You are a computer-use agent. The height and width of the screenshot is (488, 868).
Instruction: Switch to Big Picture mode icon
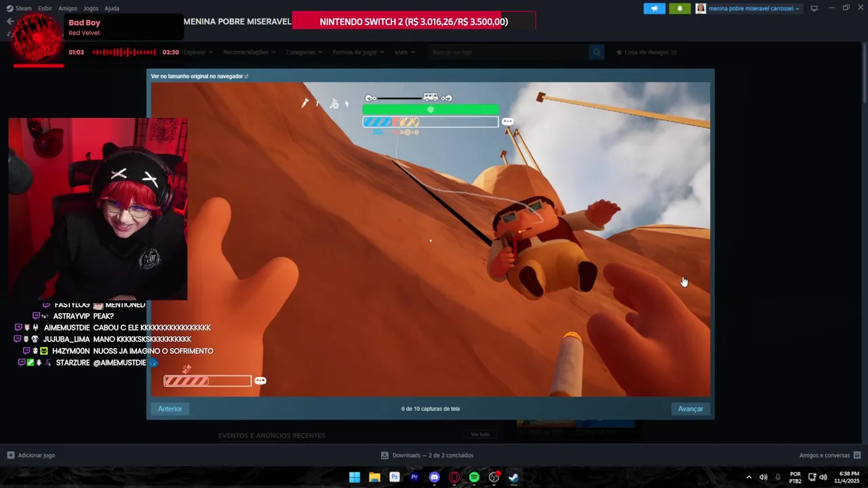(x=814, y=8)
